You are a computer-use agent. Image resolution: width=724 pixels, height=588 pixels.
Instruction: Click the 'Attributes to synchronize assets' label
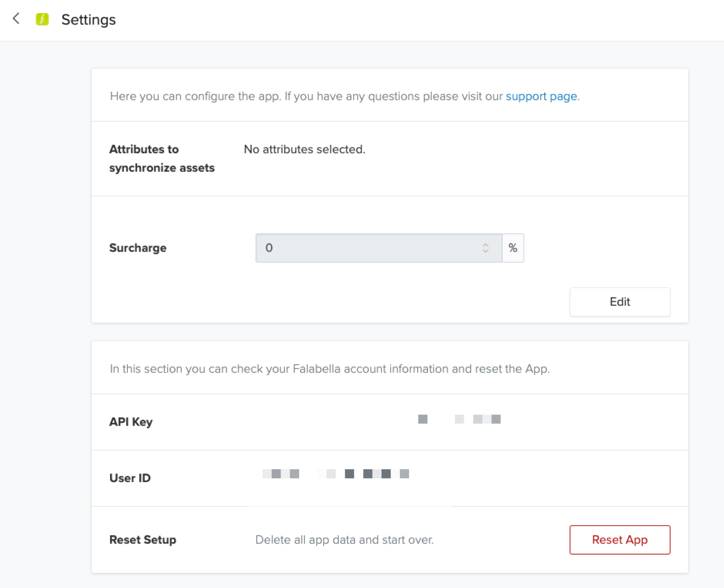[x=162, y=159]
